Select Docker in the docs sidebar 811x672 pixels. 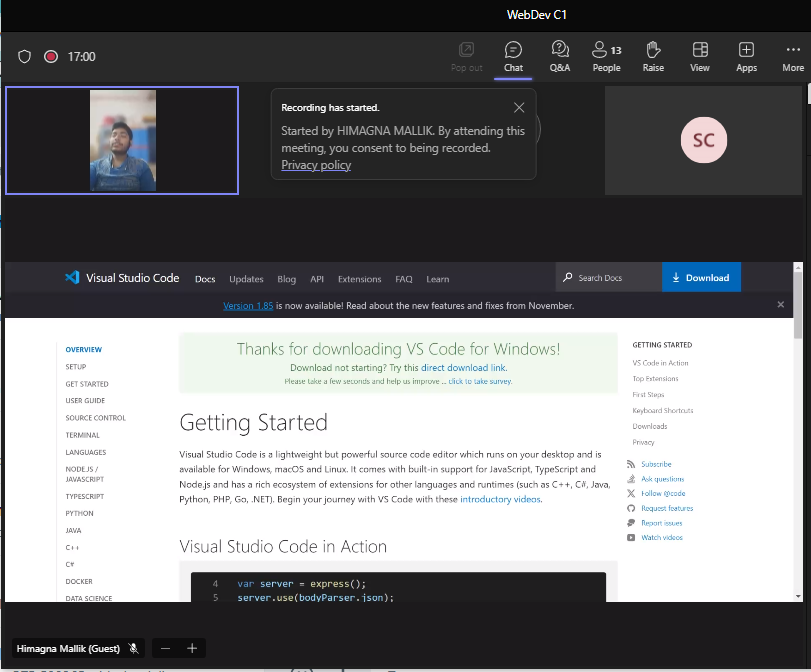coord(79,581)
